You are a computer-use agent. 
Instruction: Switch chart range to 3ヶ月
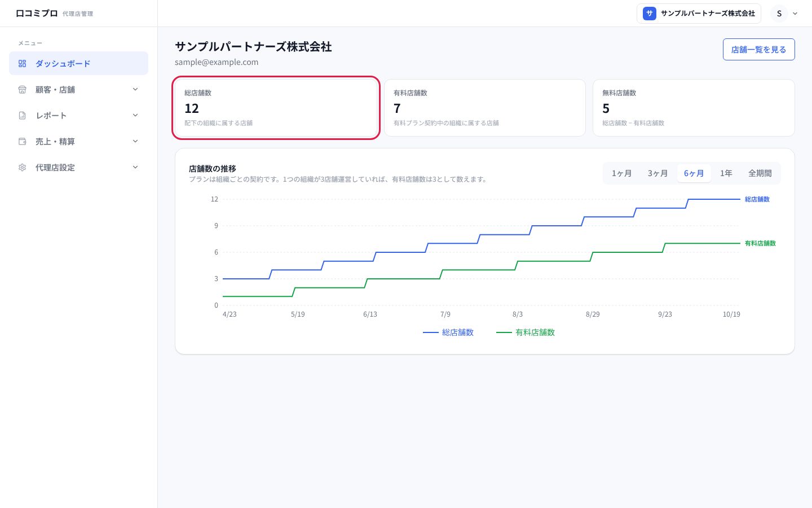(658, 173)
